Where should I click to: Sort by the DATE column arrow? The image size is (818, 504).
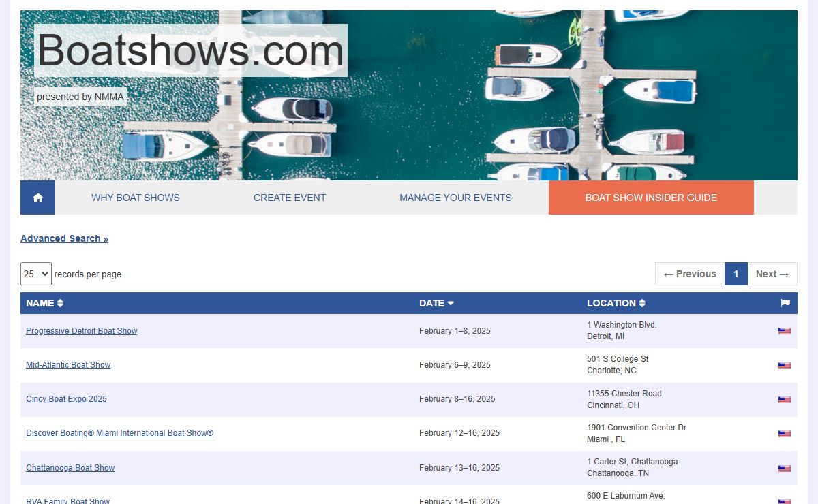[x=451, y=303]
